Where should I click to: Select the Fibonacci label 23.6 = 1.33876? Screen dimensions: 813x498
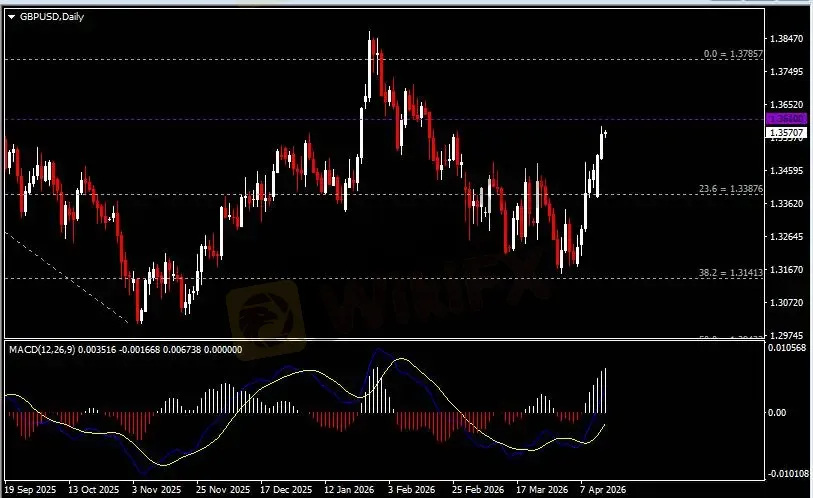(731, 189)
